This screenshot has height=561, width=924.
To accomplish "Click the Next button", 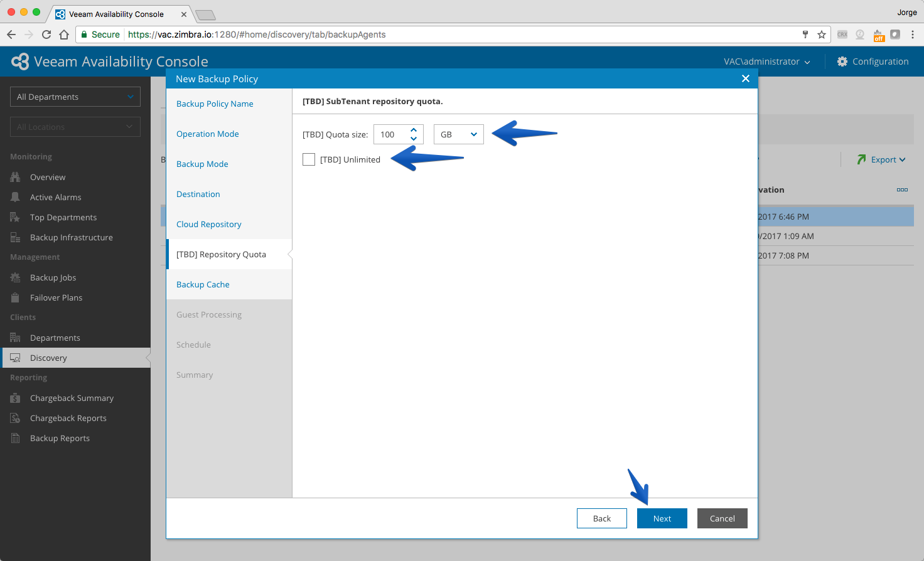I will (662, 518).
